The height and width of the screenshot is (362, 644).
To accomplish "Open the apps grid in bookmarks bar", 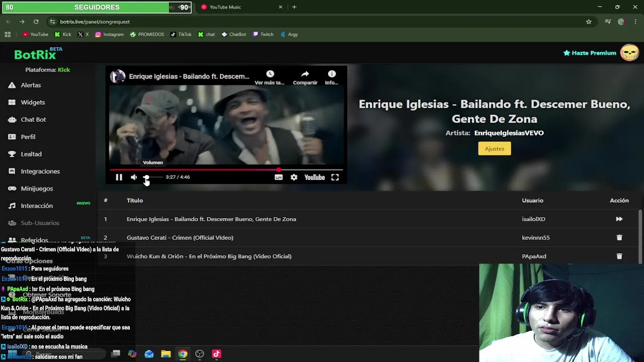I will pos(8,34).
